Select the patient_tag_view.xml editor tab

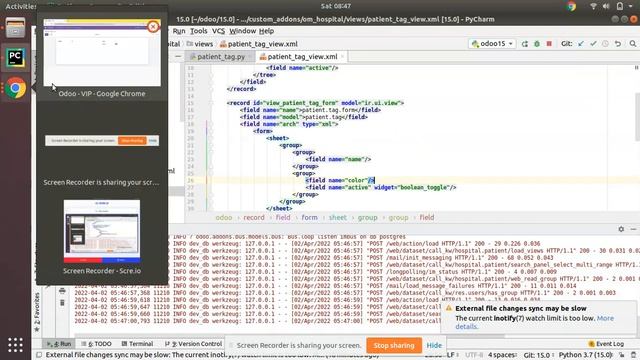[x=302, y=57]
